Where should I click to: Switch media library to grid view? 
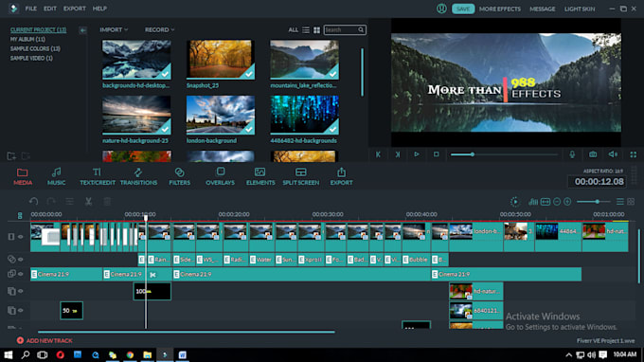tap(316, 30)
